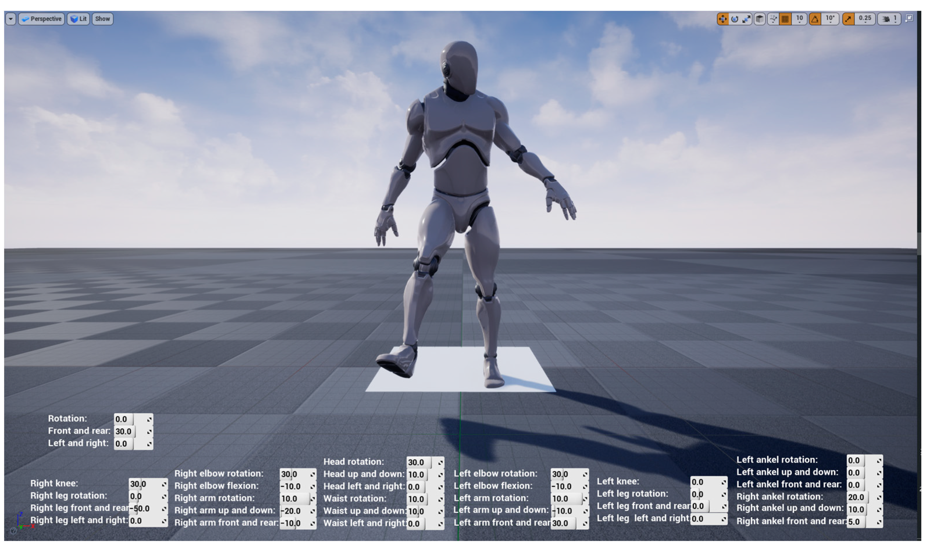This screenshot has width=930, height=560.
Task: Click the world/local coordinate system cube icon
Action: [759, 19]
